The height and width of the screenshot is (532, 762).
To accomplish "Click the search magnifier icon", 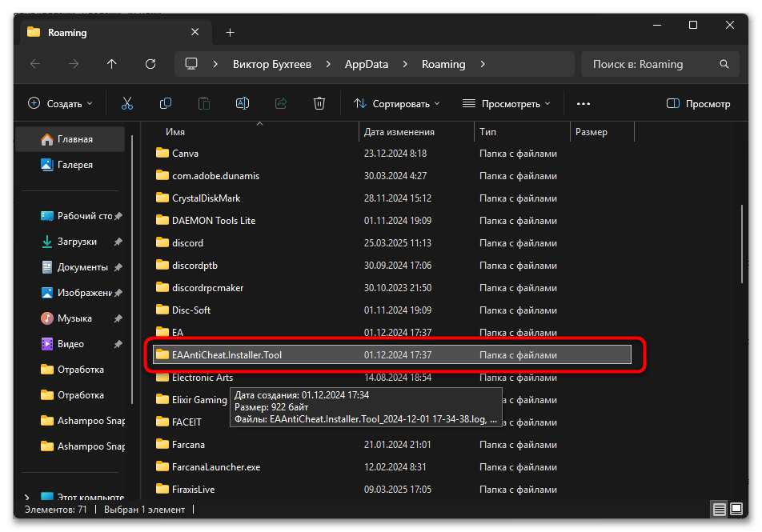I will pos(724,64).
